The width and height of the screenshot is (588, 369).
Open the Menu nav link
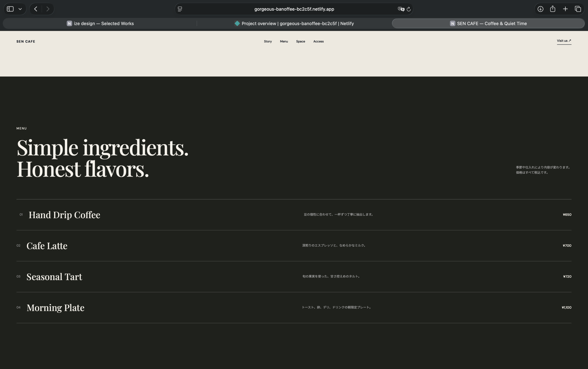coord(284,42)
